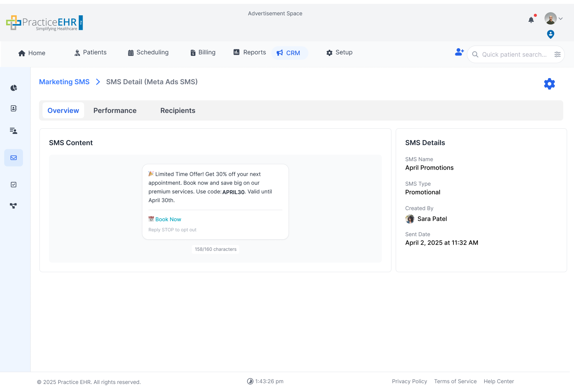Click the Book Now link
Viewport: 574px width, 392px height.
(x=168, y=219)
